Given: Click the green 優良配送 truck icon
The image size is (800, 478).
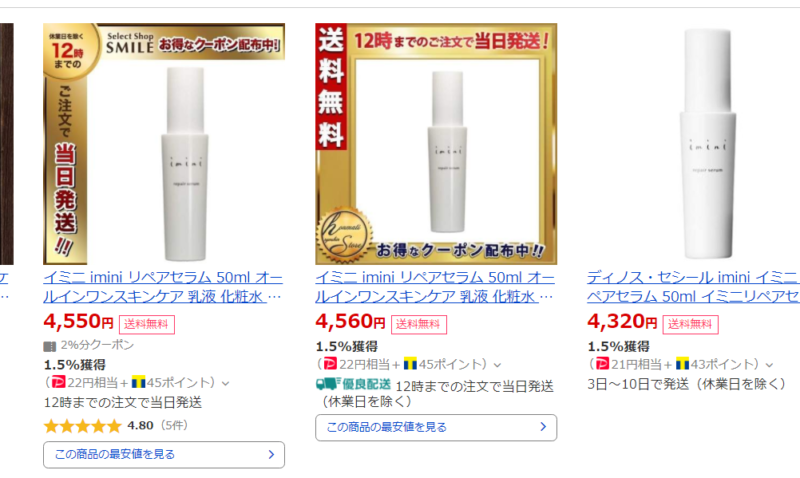Looking at the screenshot, I should click(x=328, y=384).
